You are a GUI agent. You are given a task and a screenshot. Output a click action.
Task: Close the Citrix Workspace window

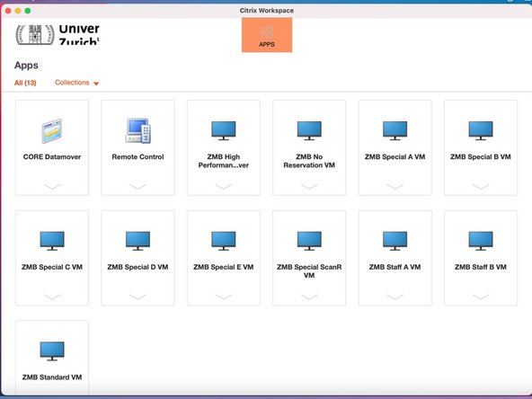tap(8, 11)
